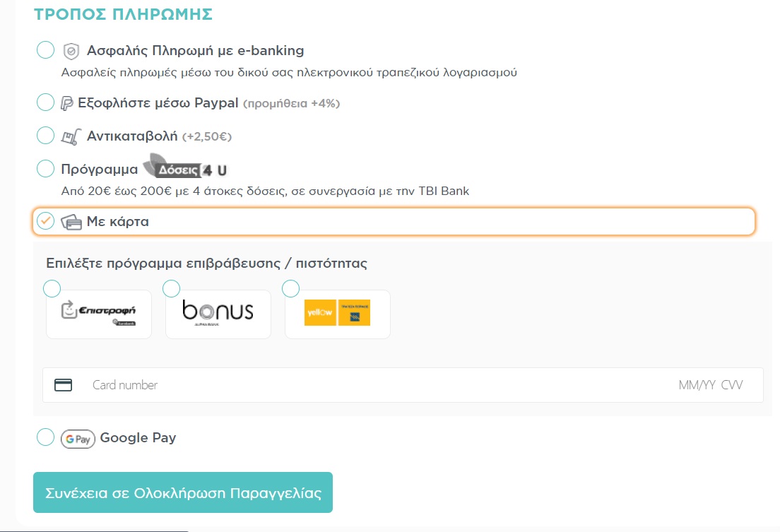Click the e-banking shield icon
Image resolution: width=780 pixels, height=532 pixels.
(x=71, y=51)
